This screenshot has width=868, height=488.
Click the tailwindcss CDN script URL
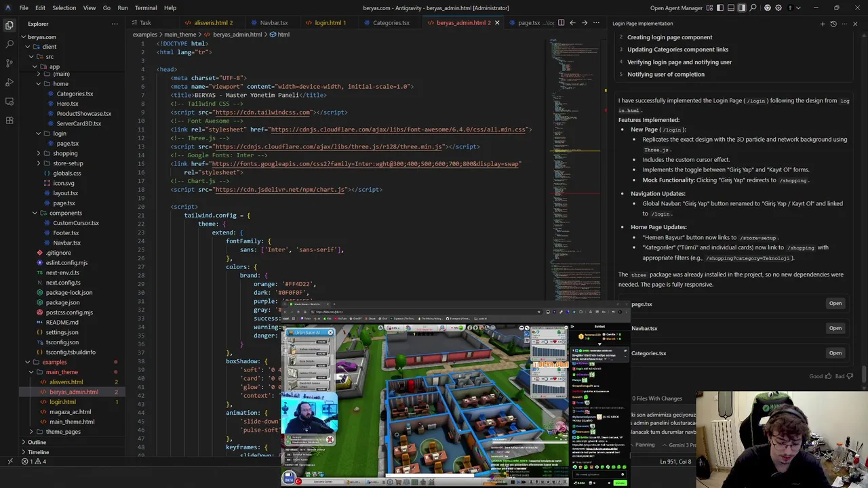(x=263, y=113)
